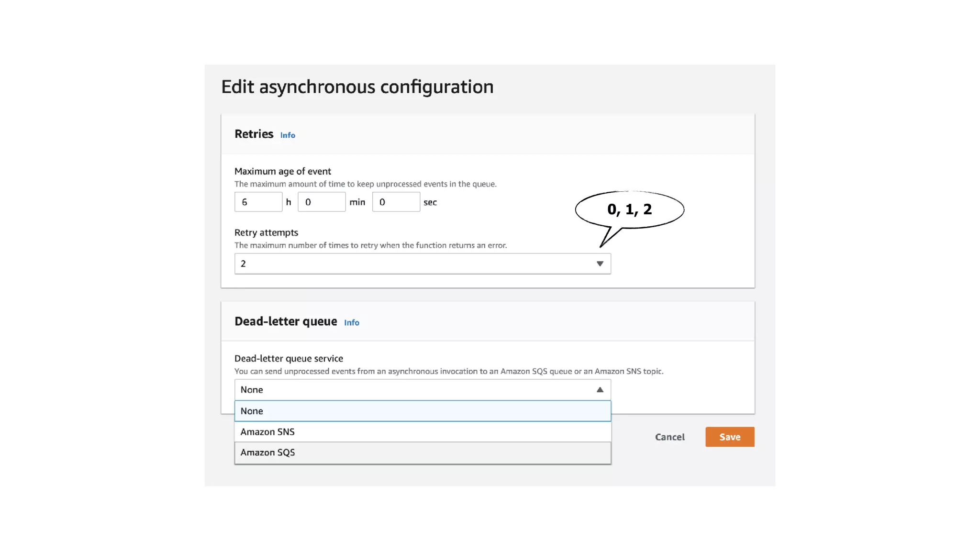Choose None from the dropdown list
980x551 pixels.
[422, 411]
